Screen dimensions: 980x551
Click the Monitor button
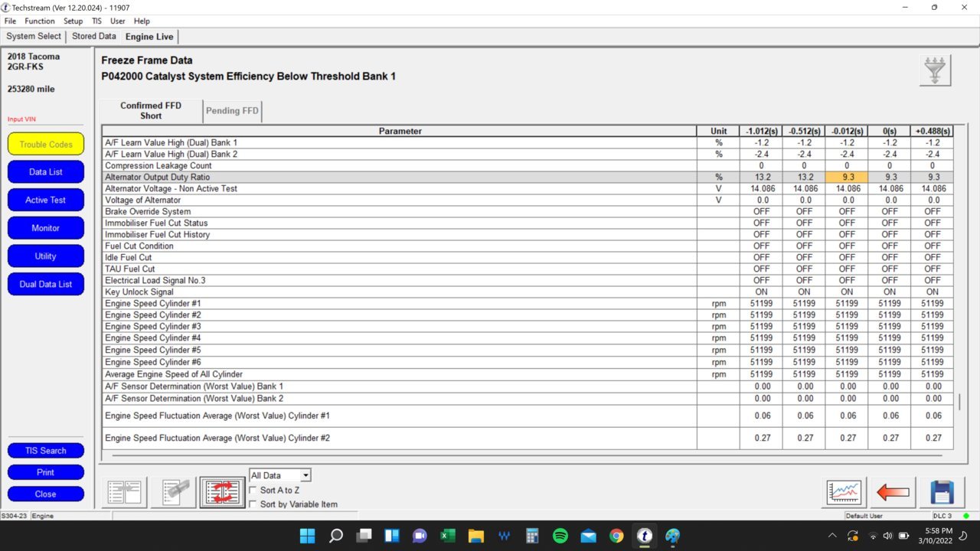click(x=46, y=228)
